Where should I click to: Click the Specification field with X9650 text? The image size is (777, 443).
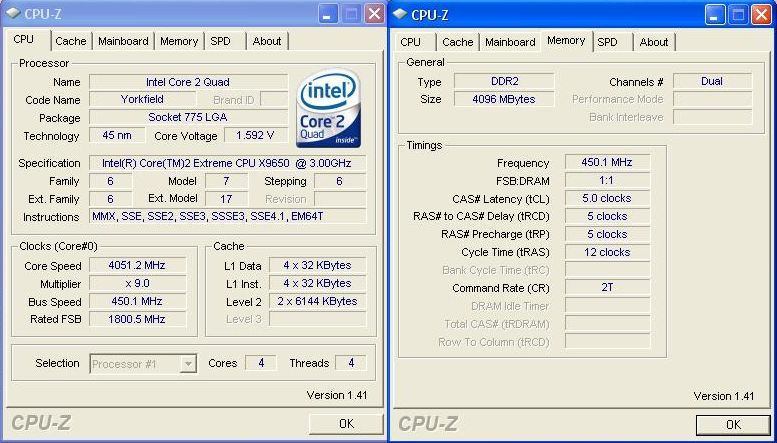[227, 163]
